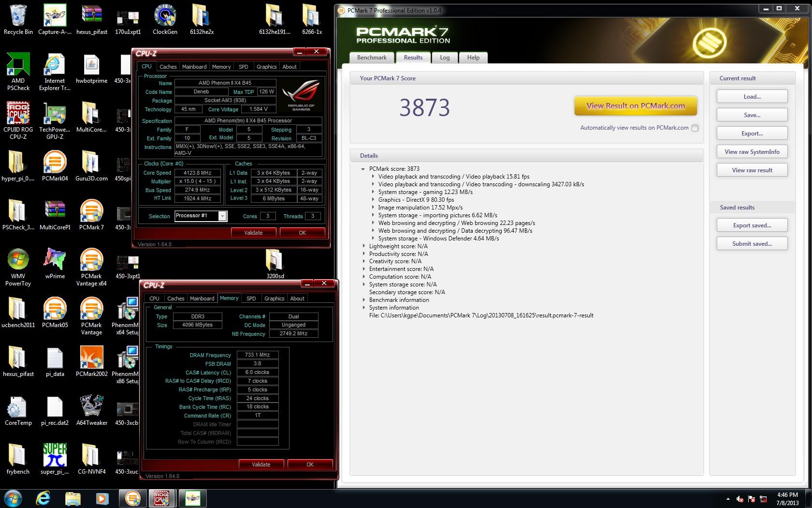Click Validate in upper CPU-Z window
812x508 pixels.
(x=253, y=233)
